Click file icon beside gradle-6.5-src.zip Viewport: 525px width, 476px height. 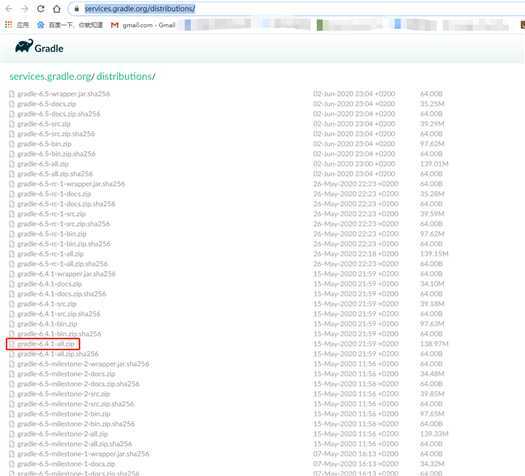pyautogui.click(x=12, y=124)
